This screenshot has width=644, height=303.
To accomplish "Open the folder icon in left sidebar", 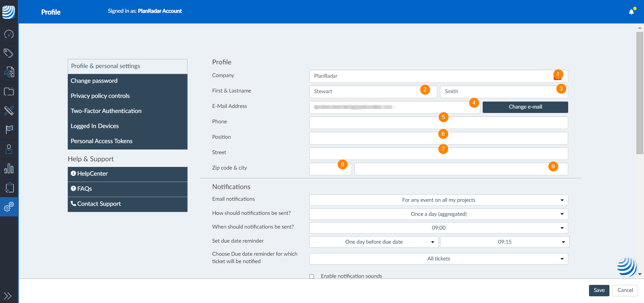I will point(9,92).
